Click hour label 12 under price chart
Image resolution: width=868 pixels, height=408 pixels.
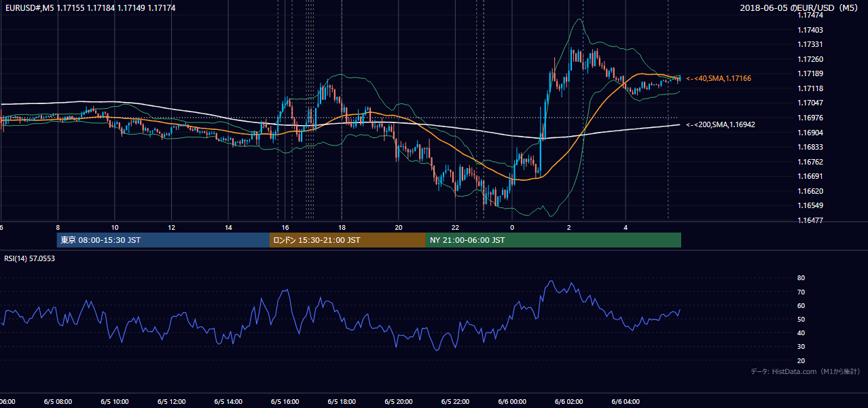[x=172, y=227]
